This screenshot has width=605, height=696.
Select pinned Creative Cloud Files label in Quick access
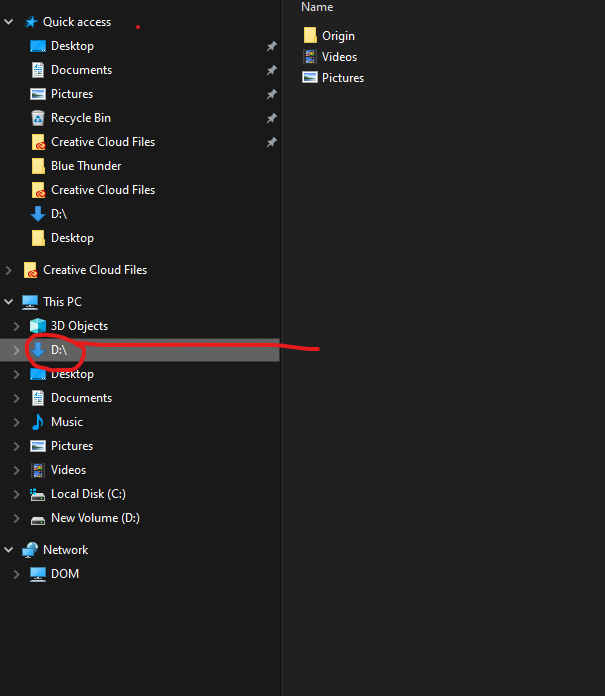[103, 142]
